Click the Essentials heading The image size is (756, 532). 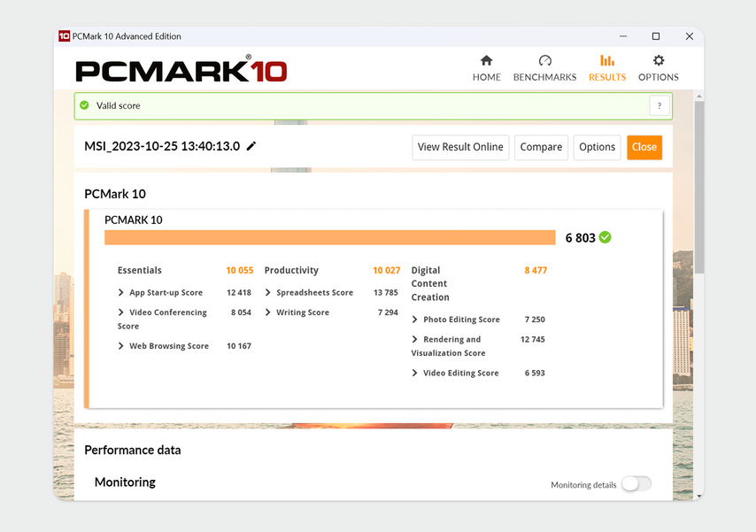pyautogui.click(x=139, y=270)
